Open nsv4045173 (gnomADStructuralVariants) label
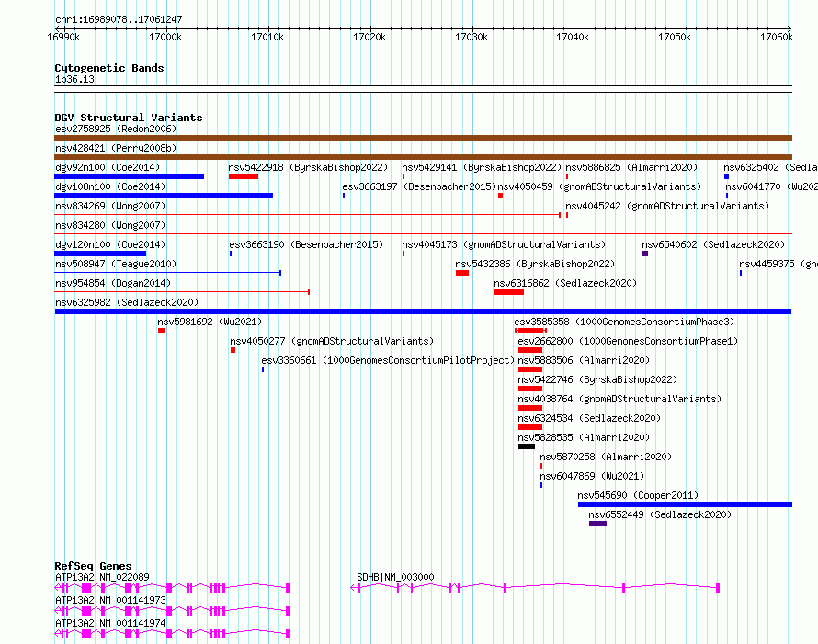This screenshot has height=644, width=818. [x=504, y=244]
